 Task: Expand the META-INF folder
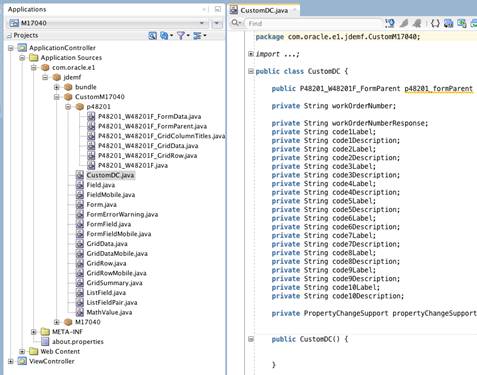click(x=34, y=332)
